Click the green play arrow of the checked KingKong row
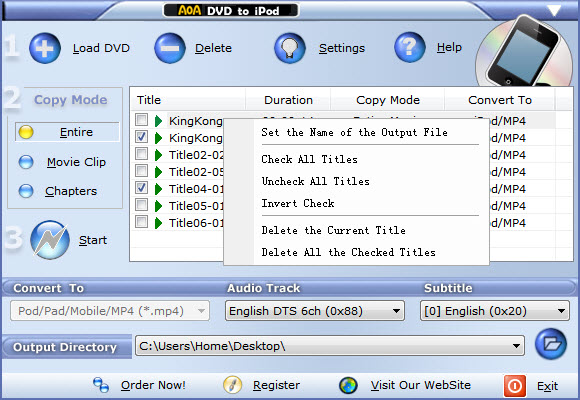 click(158, 138)
